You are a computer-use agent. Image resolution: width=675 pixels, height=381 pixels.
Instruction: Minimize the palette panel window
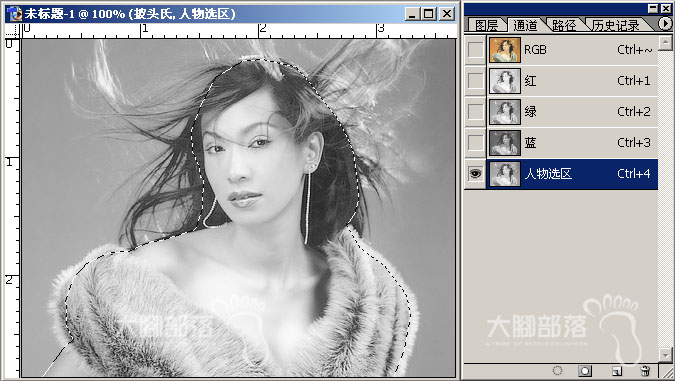(653, 8)
